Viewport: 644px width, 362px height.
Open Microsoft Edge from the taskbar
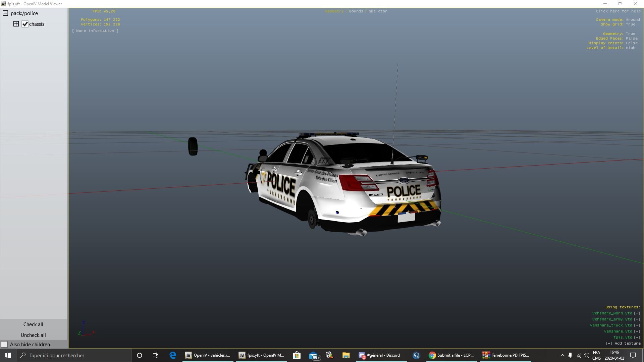coord(173,355)
